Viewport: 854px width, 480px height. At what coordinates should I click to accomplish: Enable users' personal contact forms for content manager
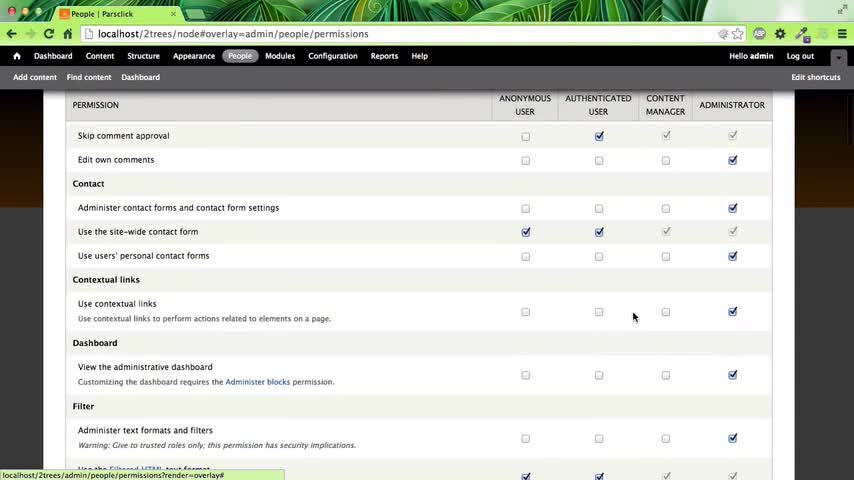[x=666, y=257]
